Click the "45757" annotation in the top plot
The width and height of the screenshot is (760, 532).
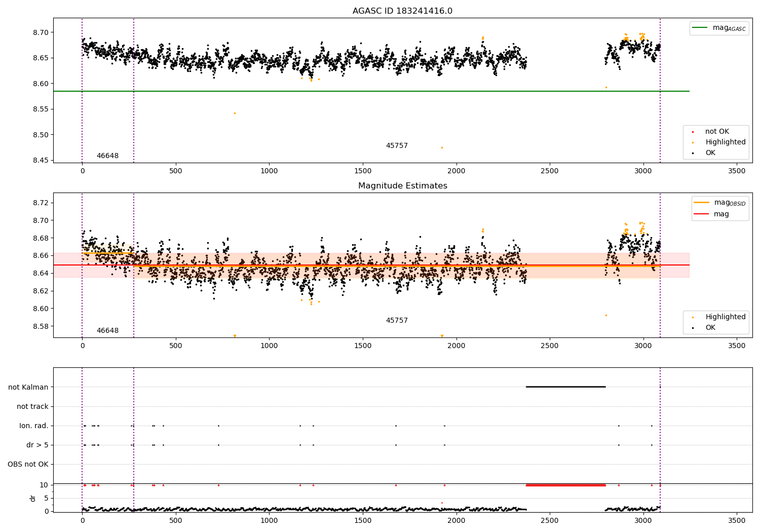[397, 146]
